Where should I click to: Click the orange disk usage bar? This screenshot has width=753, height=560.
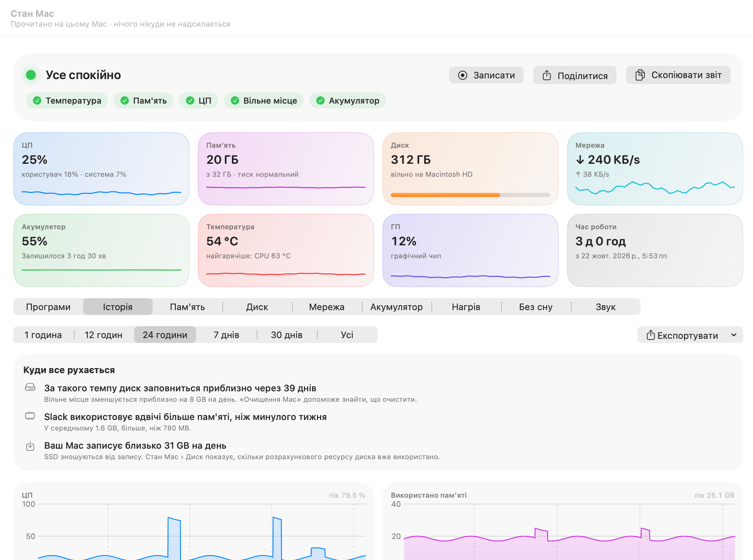point(445,195)
